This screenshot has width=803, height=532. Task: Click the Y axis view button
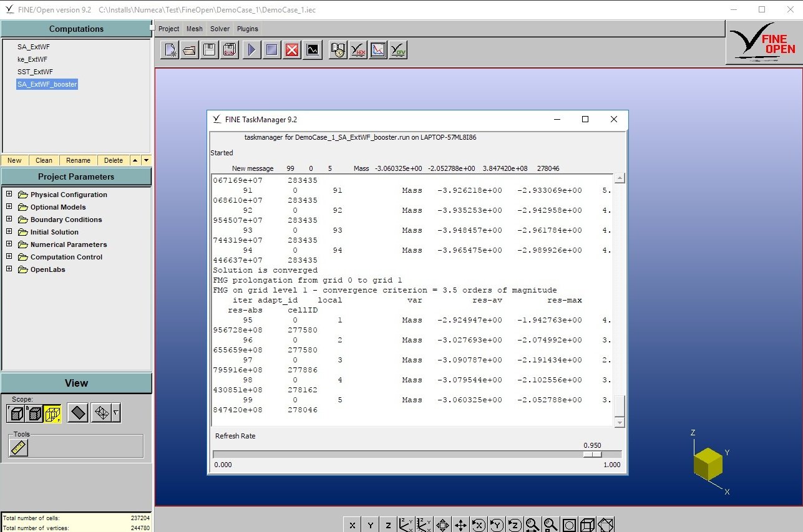pyautogui.click(x=370, y=525)
